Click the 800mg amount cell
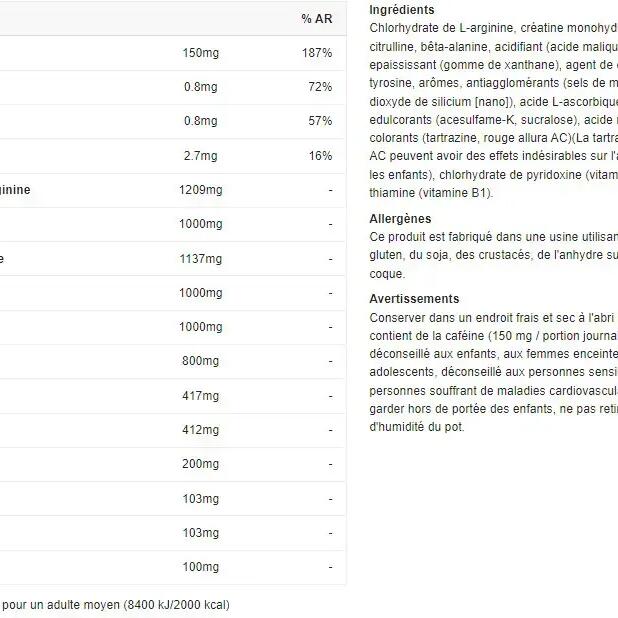 [x=202, y=362]
